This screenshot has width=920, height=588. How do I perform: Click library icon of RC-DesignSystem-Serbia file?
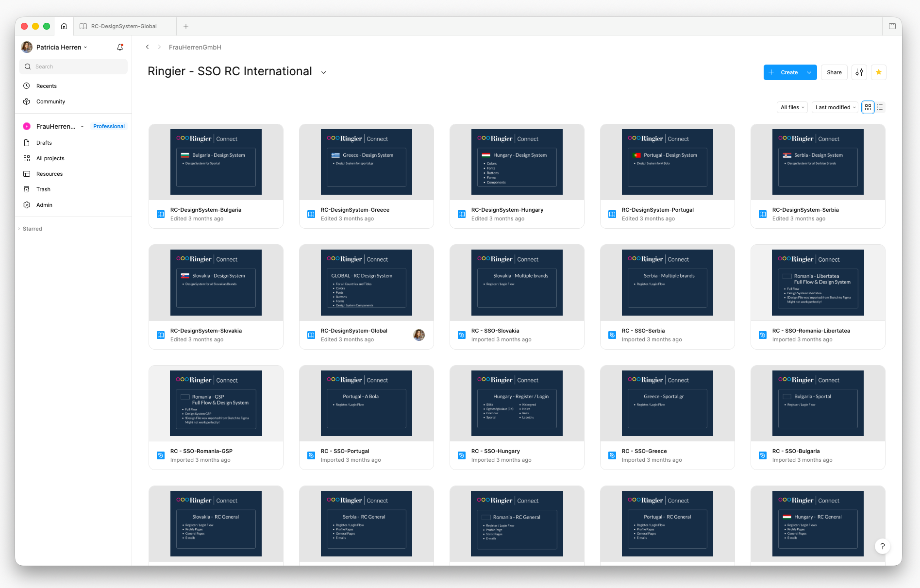pos(763,214)
